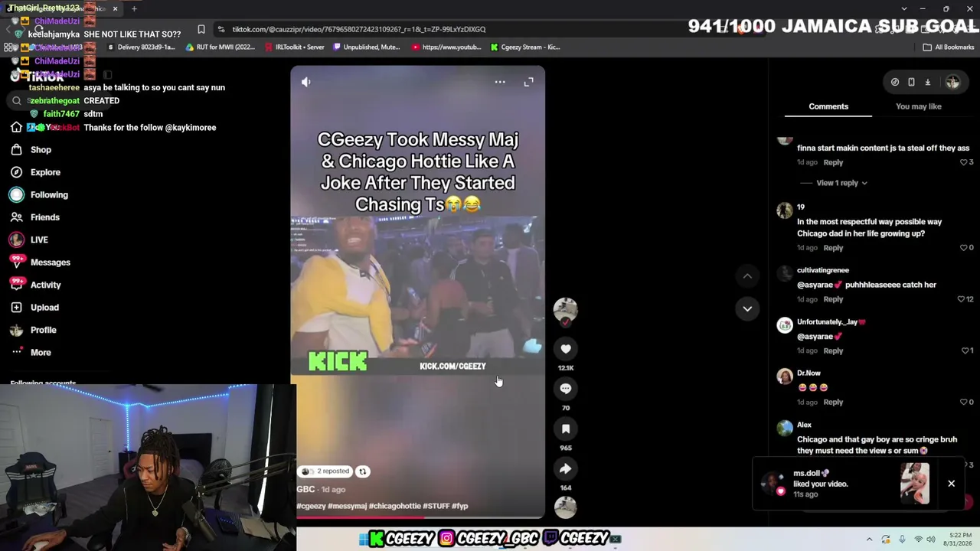Viewport: 980px width, 551px height.
Task: Open the Cgeezy Stream Kick bookmark
Action: pyautogui.click(x=525, y=47)
